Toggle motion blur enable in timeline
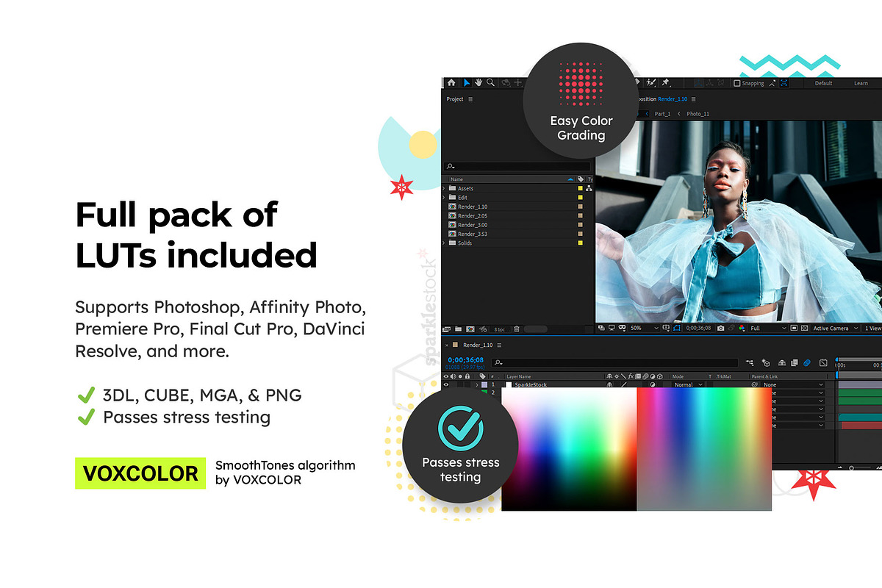This screenshot has height=588, width=882. pos(806,362)
